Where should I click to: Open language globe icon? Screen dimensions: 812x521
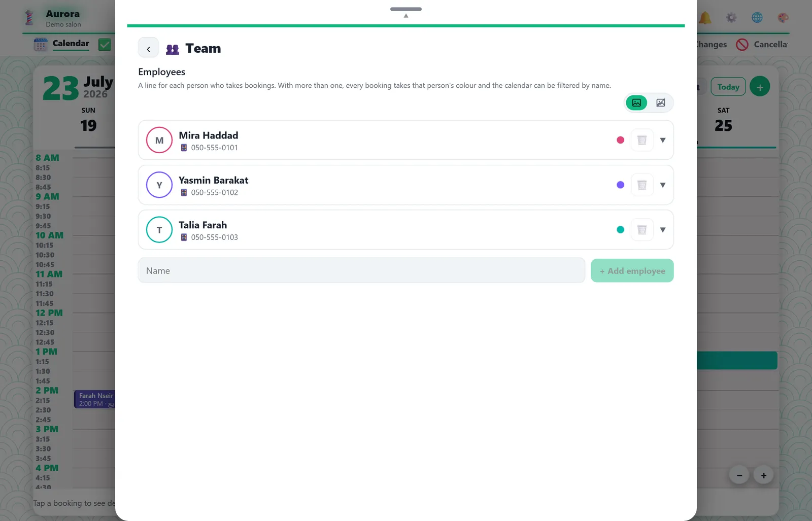(757, 18)
